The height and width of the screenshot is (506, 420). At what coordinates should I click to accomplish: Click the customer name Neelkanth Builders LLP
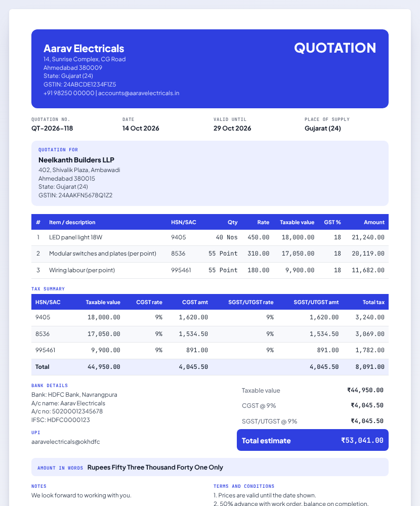(76, 160)
